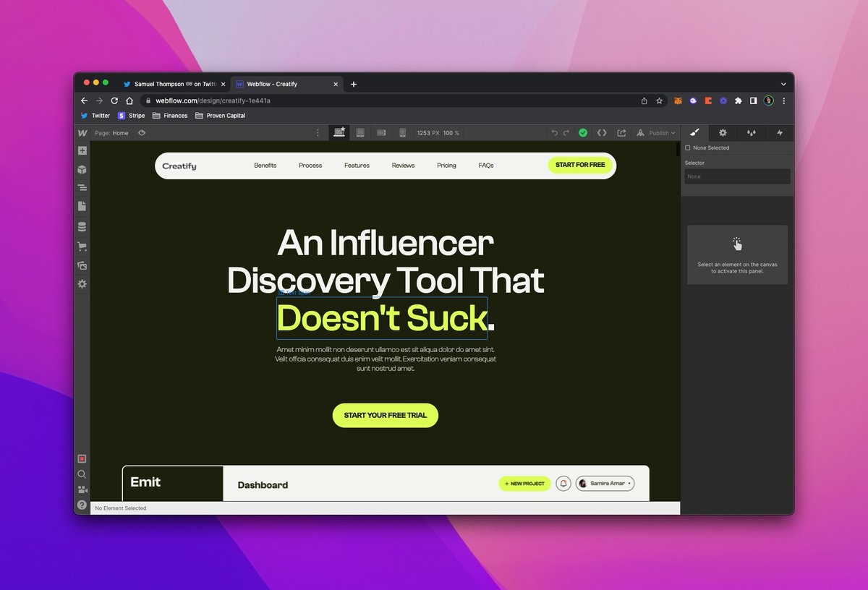Switch to the Samuel Thompson Twitter tab
This screenshot has height=590, width=868.
(x=174, y=84)
